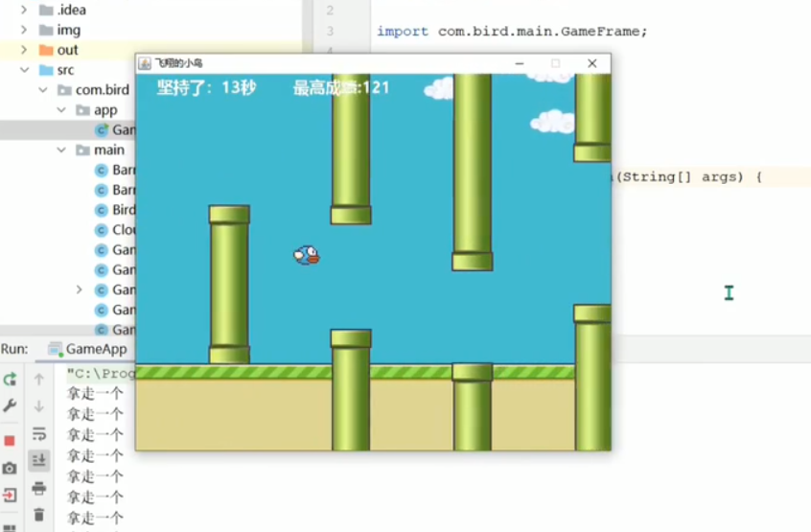
Task: Close the 飞翔的小鸟 game window
Action: pyautogui.click(x=592, y=63)
